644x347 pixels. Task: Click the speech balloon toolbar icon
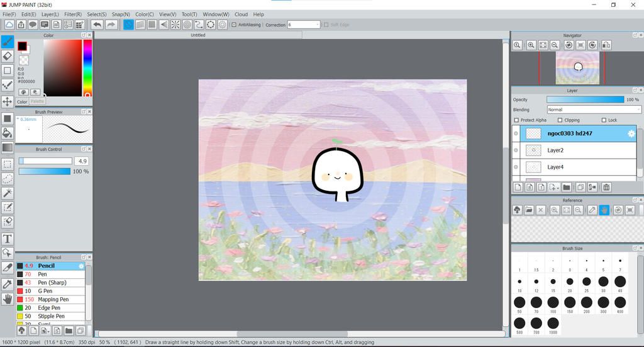click(x=33, y=25)
